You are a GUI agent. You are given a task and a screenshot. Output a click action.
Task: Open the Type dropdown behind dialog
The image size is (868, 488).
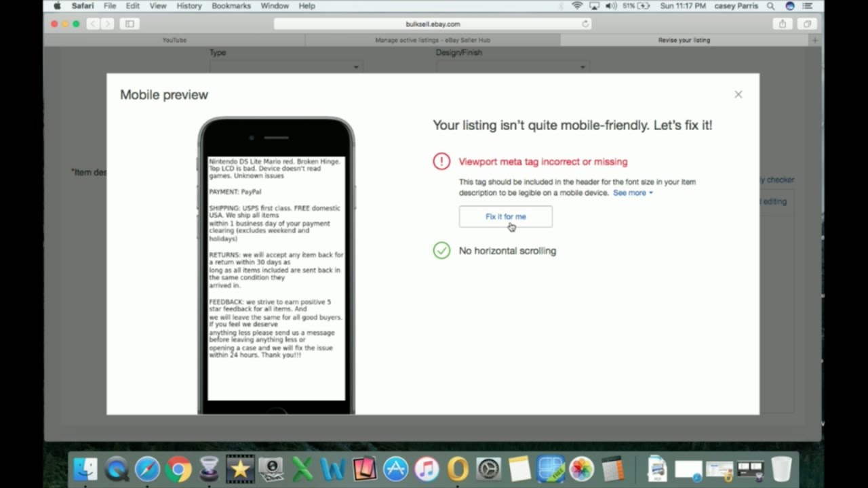point(286,67)
